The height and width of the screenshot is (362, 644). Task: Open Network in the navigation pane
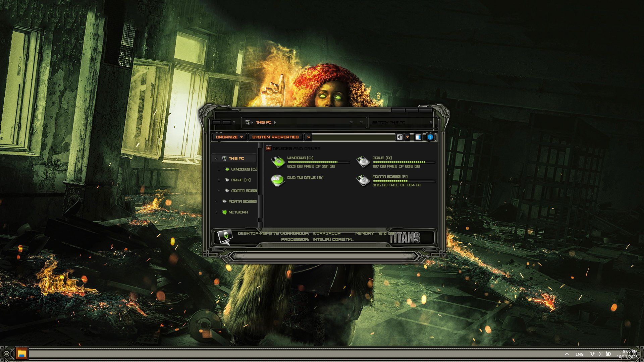coord(238,212)
